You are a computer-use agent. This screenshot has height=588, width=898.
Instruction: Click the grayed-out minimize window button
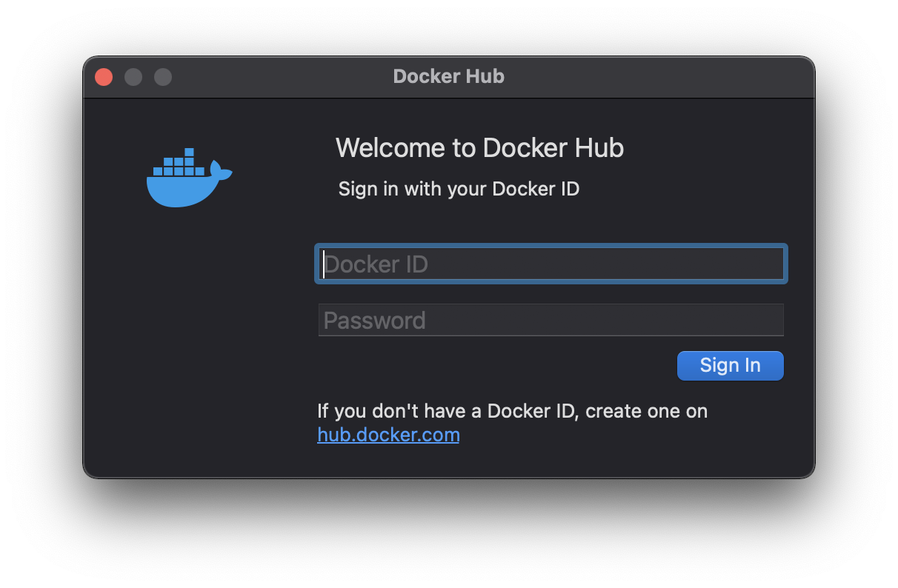click(x=133, y=77)
